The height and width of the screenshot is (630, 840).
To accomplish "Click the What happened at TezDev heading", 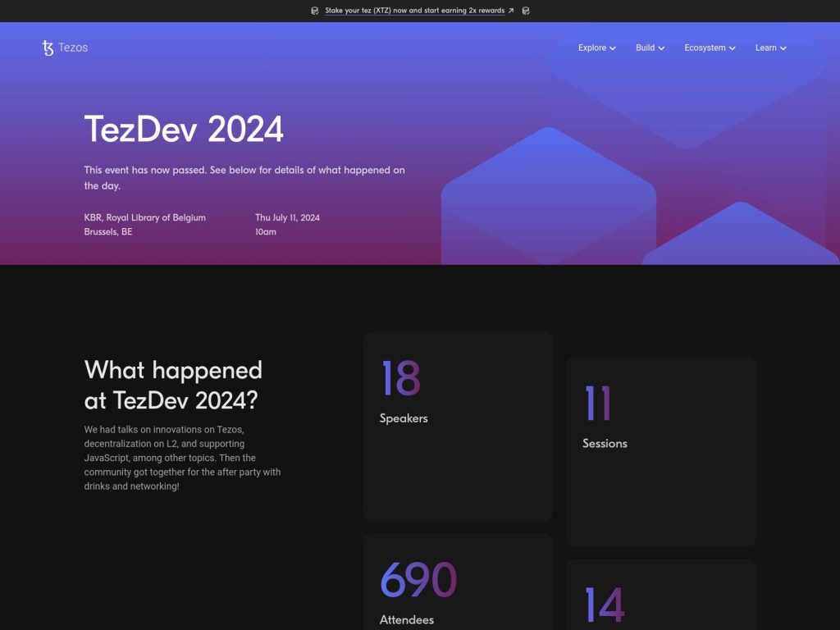I will [x=172, y=386].
